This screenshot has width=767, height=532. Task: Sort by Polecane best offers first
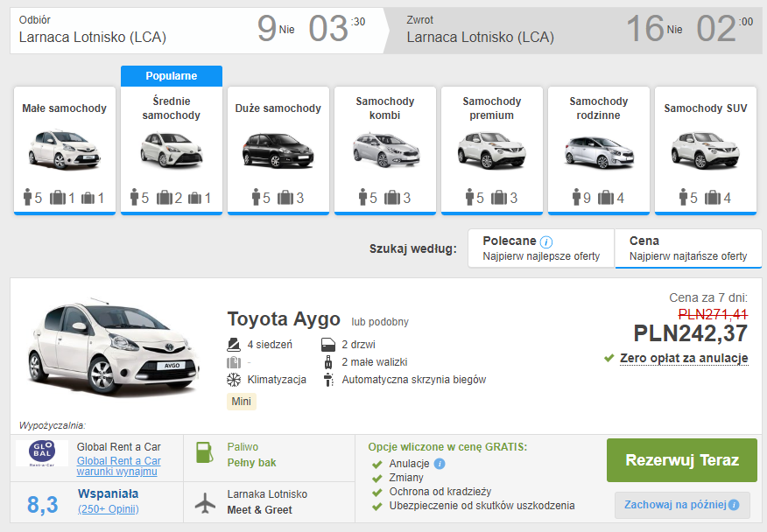(541, 248)
